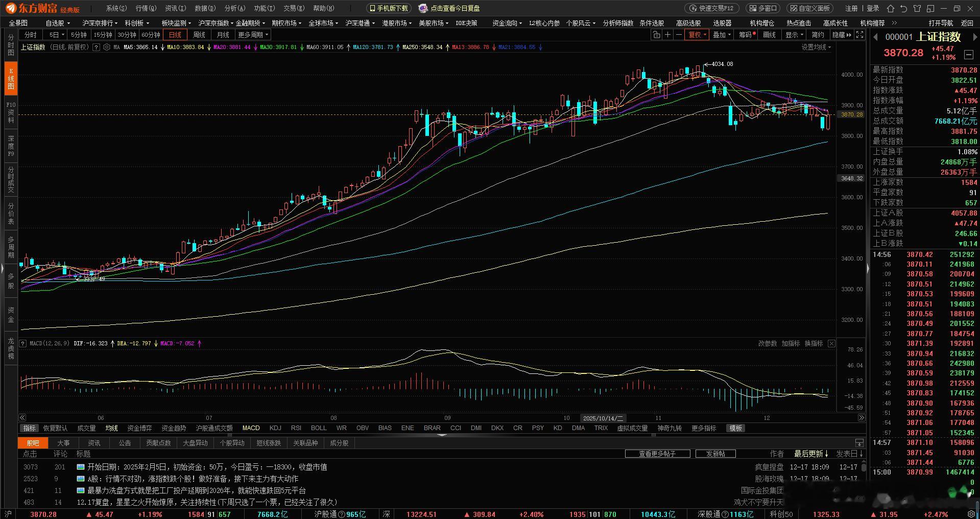Open the 分析(A) menu
Image resolution: width=980 pixels, height=519 pixels.
(x=235, y=8)
